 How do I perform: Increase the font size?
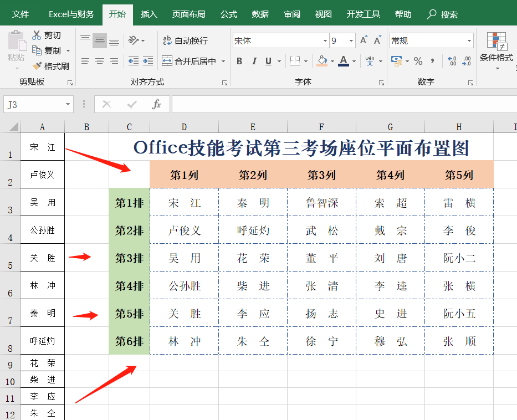(x=364, y=40)
